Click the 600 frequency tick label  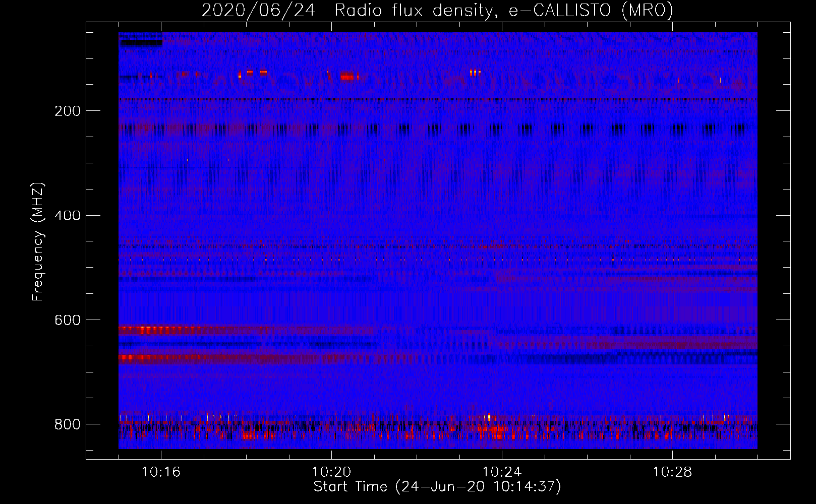pyautogui.click(x=68, y=321)
